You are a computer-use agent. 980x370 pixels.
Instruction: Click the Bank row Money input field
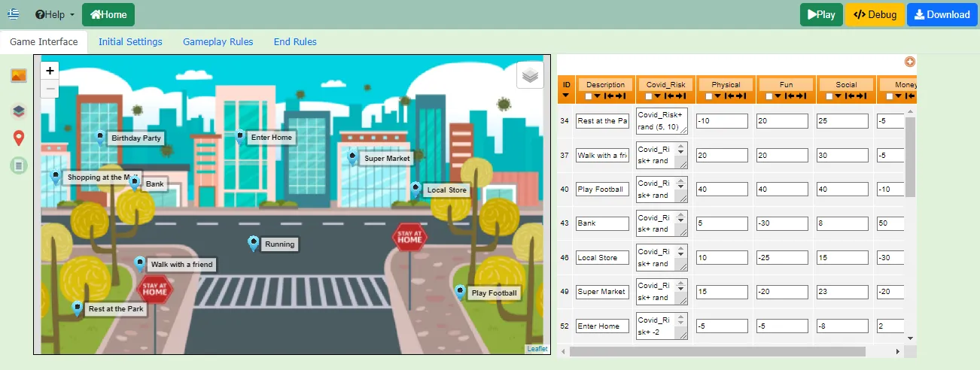pyautogui.click(x=890, y=223)
